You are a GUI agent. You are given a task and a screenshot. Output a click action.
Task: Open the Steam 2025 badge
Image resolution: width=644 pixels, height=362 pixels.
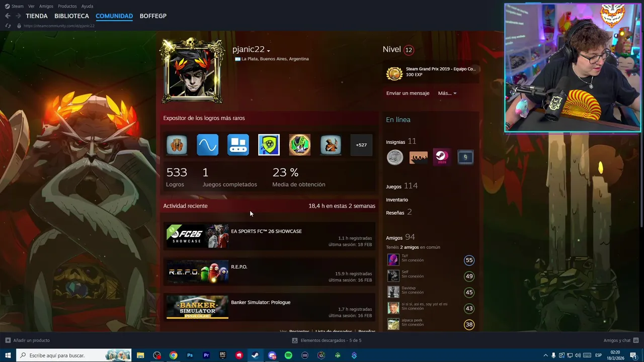[x=442, y=157]
